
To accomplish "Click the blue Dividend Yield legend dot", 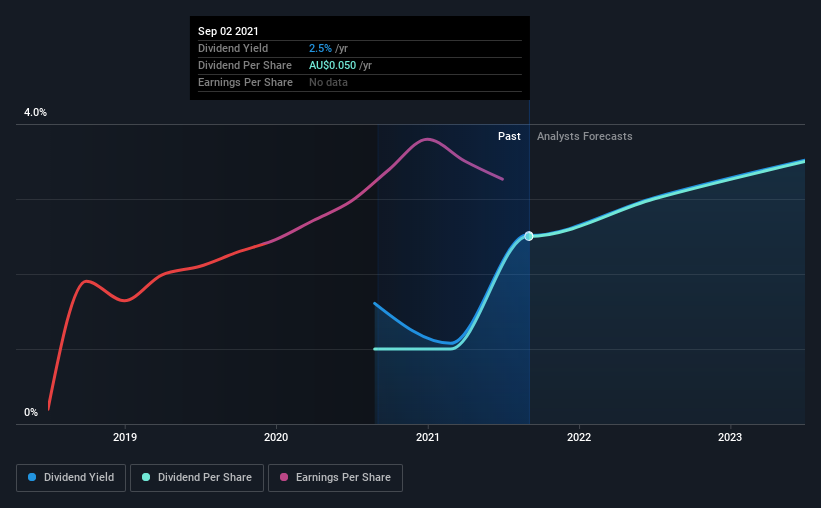I will pyautogui.click(x=32, y=477).
